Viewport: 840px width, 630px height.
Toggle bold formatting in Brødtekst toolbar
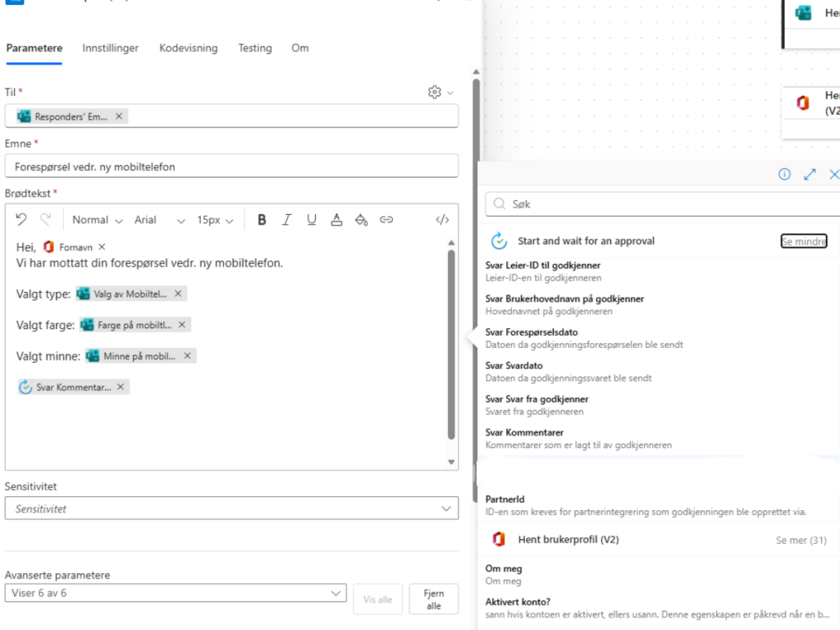pos(262,220)
